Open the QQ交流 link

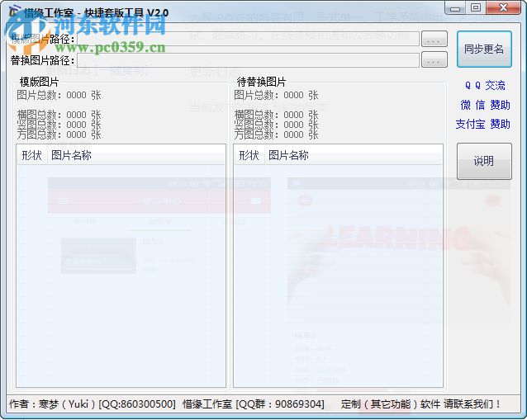(485, 86)
